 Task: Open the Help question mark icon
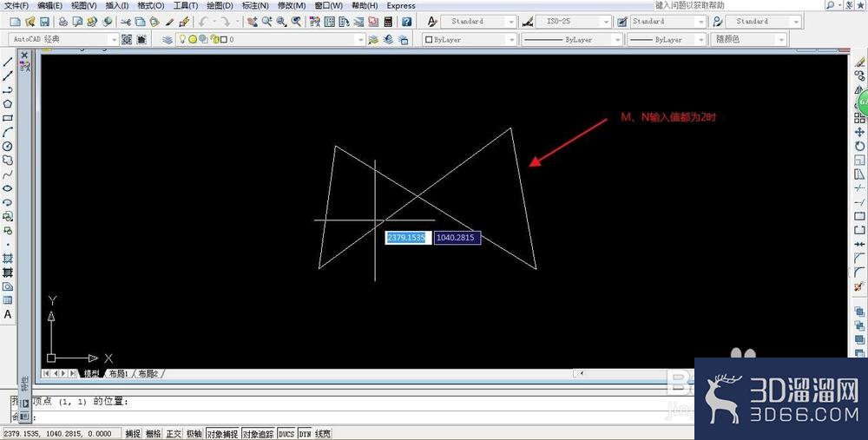407,22
